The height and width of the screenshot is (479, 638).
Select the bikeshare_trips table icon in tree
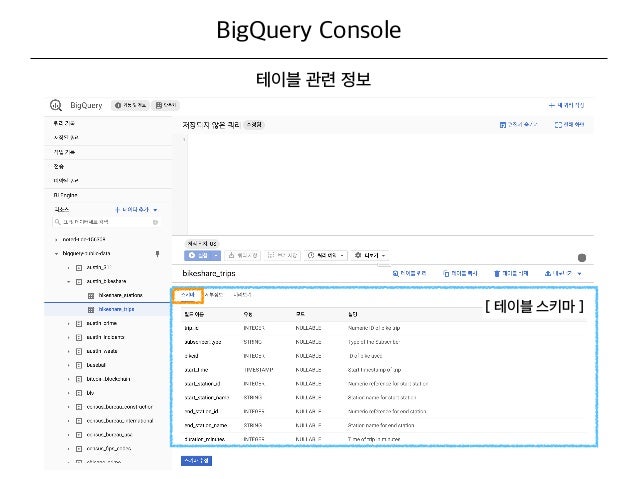91,310
